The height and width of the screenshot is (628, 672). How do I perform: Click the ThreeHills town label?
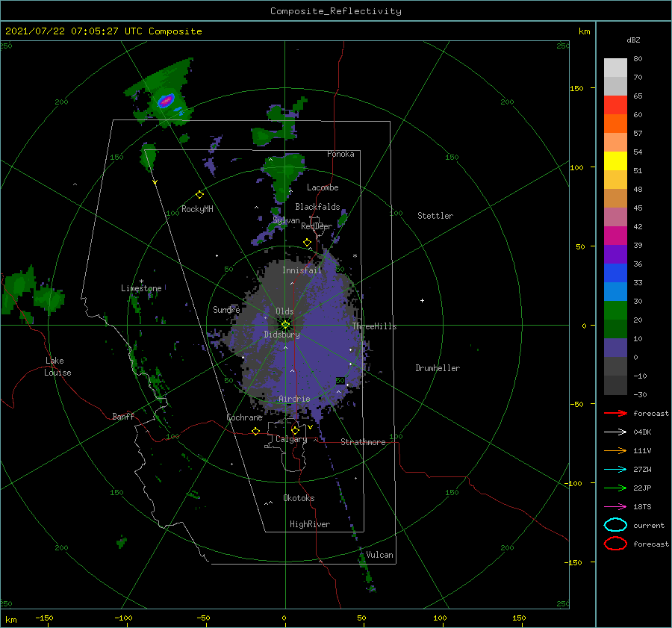(x=374, y=326)
